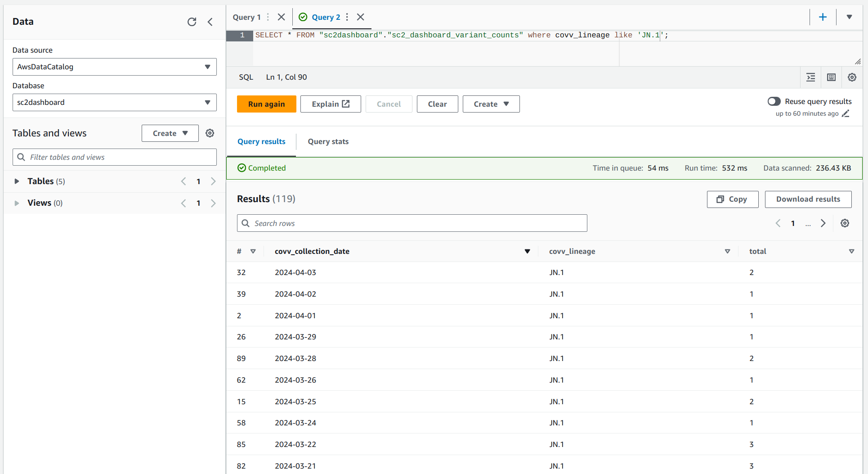868x474 pixels.
Task: Expand the Tables tree section
Action: [17, 181]
